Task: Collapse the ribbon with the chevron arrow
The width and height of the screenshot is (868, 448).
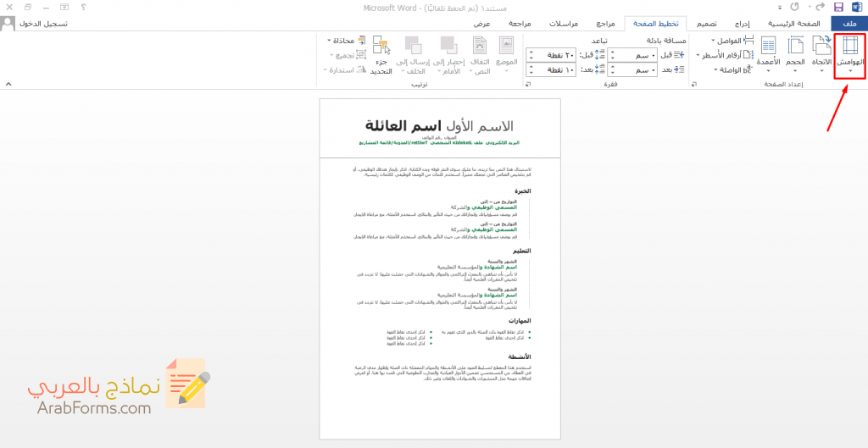Action: [x=8, y=85]
